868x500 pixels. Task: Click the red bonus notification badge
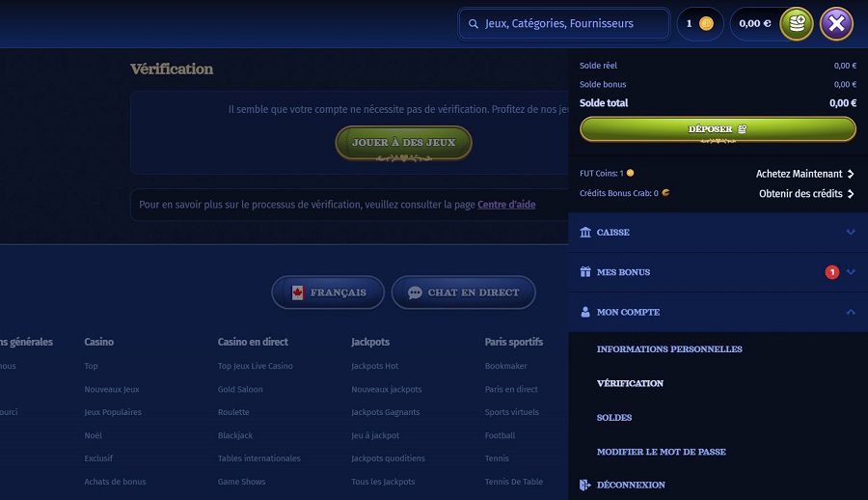[x=832, y=272]
